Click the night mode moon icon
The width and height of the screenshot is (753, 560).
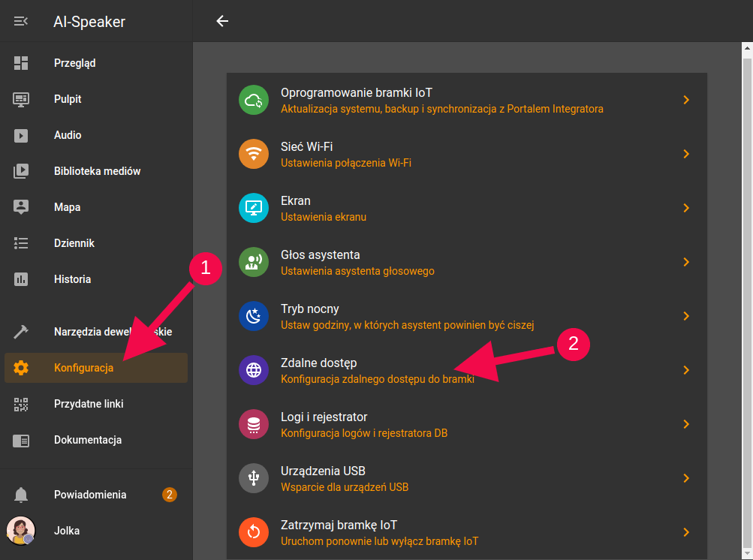pyautogui.click(x=254, y=317)
